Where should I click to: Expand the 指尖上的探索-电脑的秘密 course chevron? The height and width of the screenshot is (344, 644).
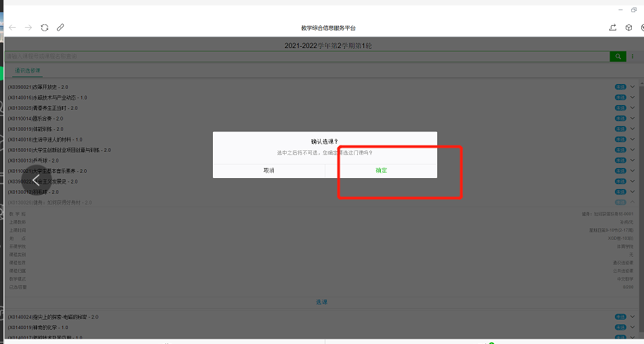(633, 317)
